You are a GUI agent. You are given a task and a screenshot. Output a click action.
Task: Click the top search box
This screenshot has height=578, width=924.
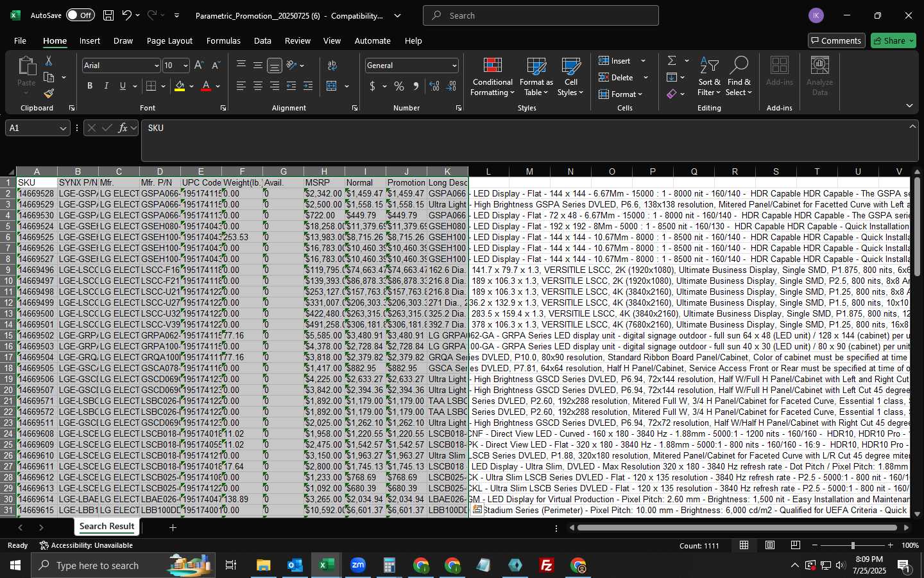541,15
